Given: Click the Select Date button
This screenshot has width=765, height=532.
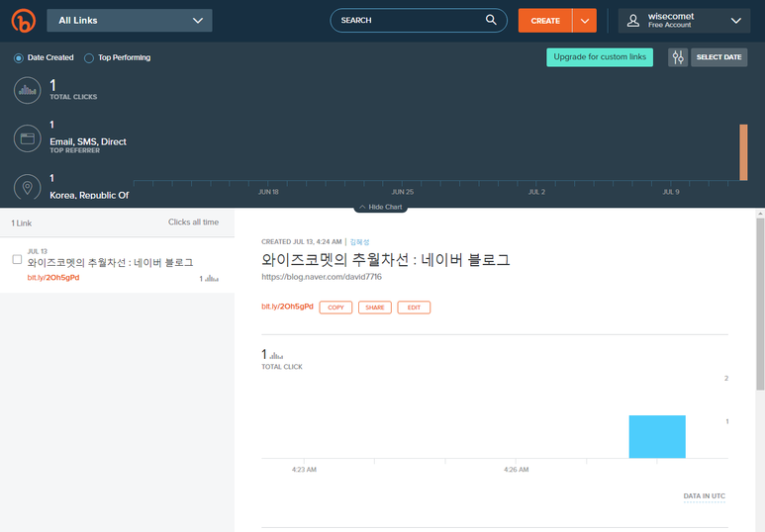Looking at the screenshot, I should [x=718, y=57].
